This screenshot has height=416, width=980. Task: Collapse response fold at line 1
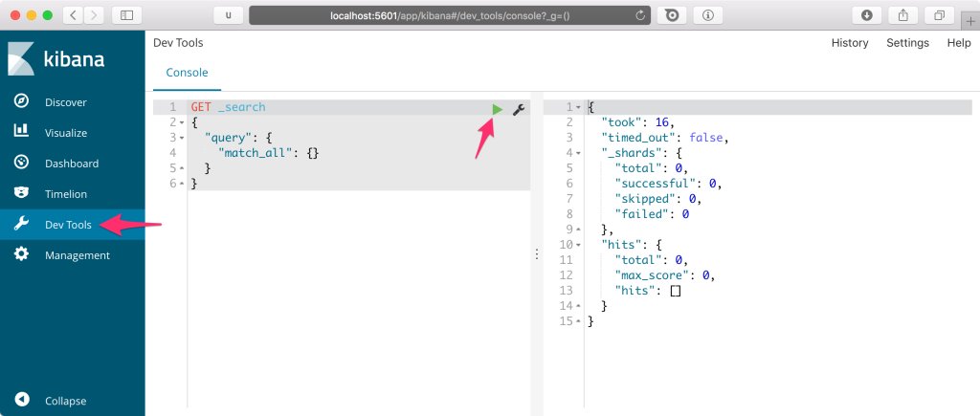click(x=578, y=107)
